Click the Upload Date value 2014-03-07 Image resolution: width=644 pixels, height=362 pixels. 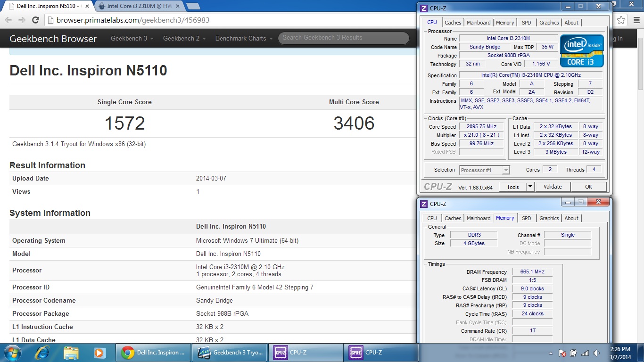(x=212, y=179)
